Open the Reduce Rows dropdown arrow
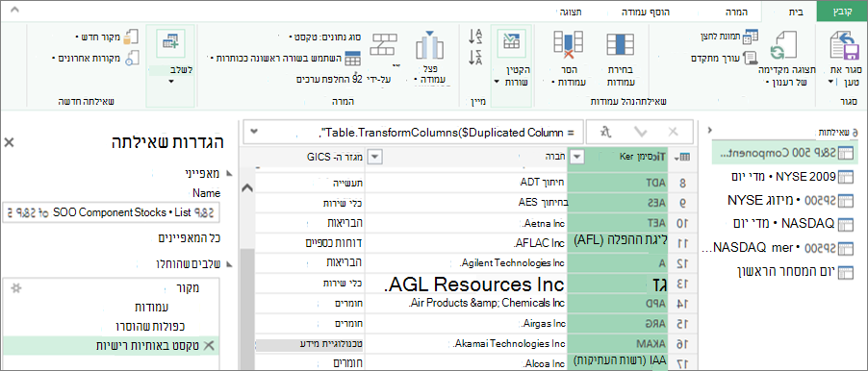The image size is (868, 371). [496, 83]
